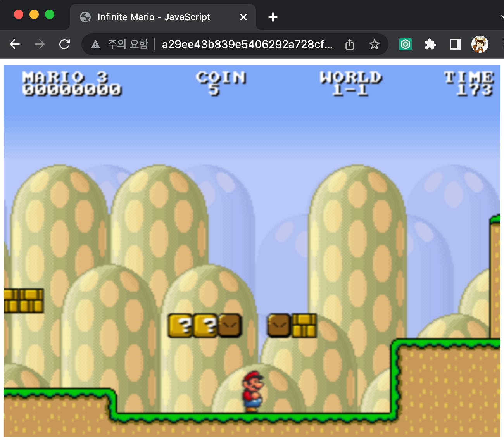This screenshot has width=504, height=442.
Task: Click the share page icon in address bar
Action: pos(350,45)
